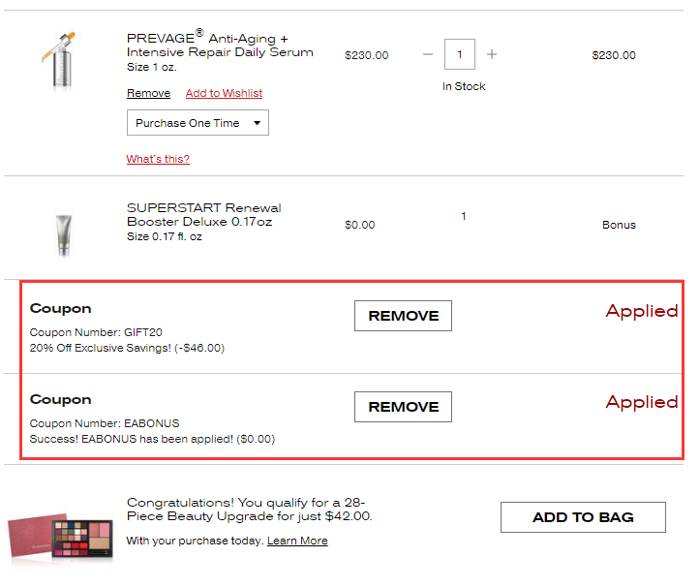Add PREVAGE serum to Wishlist
Viewport: 700px width, 588px height.
click(224, 94)
